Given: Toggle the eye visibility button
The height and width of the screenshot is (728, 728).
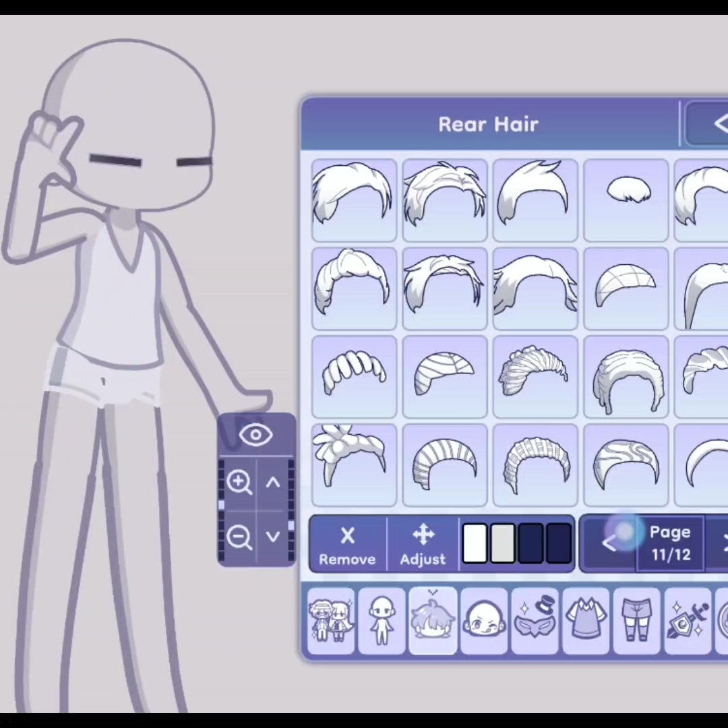Looking at the screenshot, I should [x=255, y=435].
